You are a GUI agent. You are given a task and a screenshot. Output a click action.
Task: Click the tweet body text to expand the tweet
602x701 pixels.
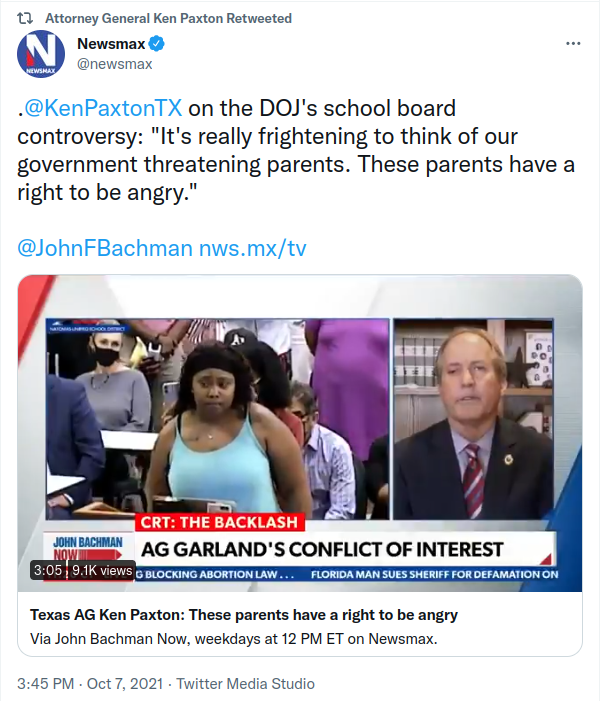click(x=296, y=150)
